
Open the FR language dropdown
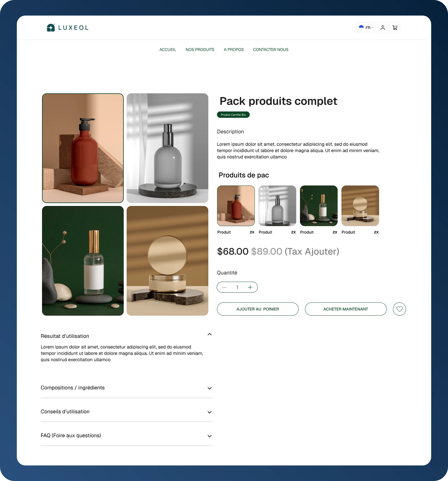(366, 28)
